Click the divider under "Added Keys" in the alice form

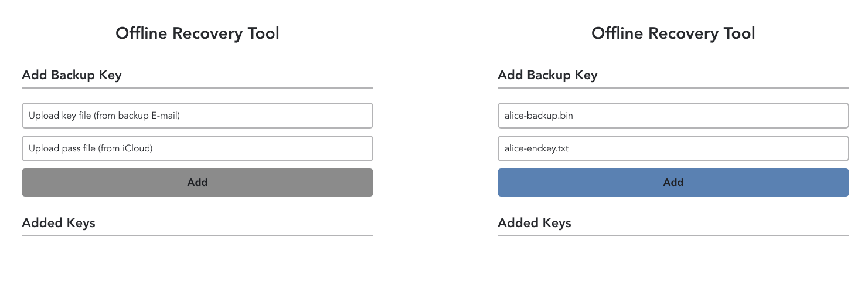tap(673, 236)
